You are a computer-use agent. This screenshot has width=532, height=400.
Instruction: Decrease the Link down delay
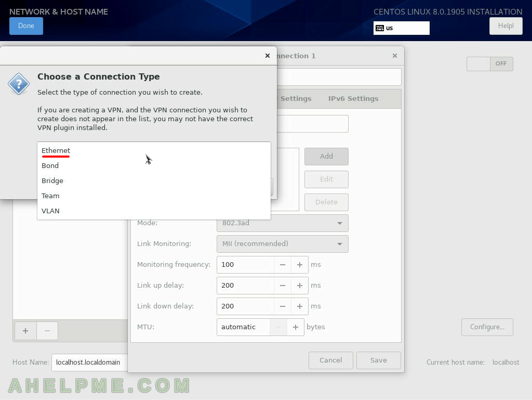[x=282, y=306]
